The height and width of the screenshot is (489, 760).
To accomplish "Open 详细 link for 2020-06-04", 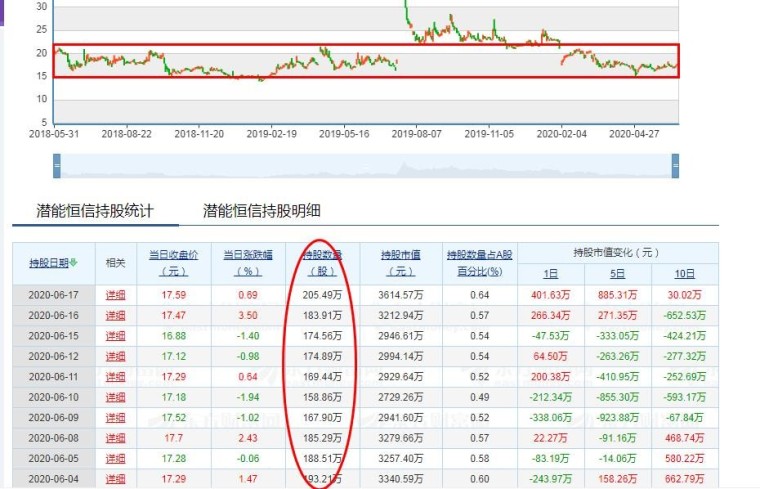I will [x=116, y=479].
